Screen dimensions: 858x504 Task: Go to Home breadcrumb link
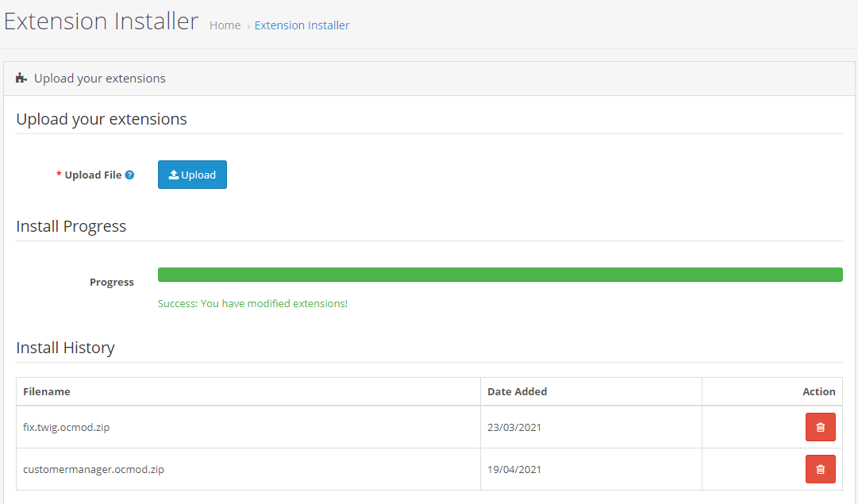click(x=225, y=25)
